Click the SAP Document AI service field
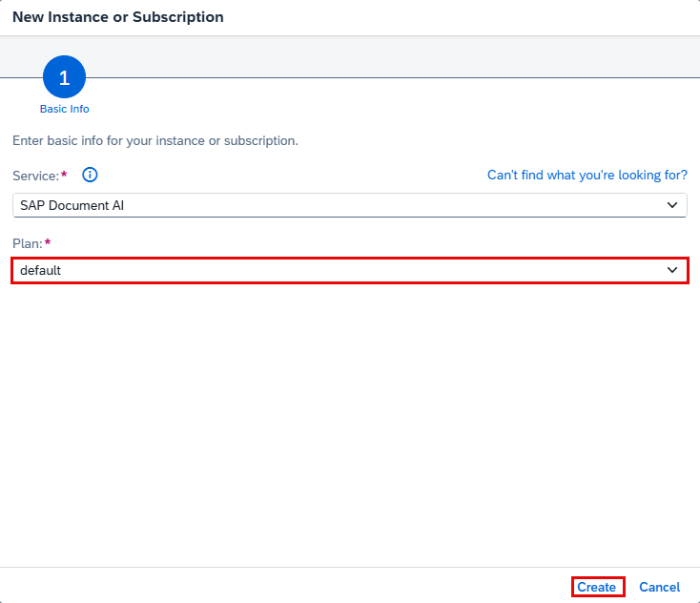700x603 pixels. click(350, 205)
